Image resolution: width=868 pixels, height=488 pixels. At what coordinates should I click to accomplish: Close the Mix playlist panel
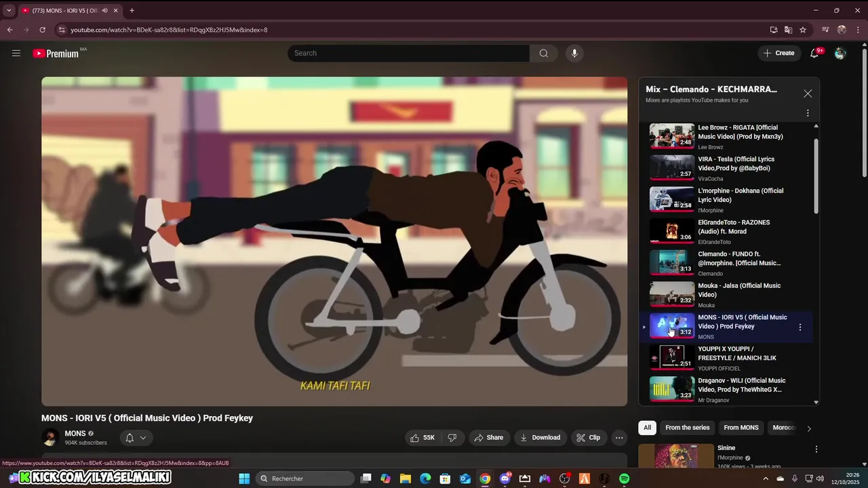(x=808, y=94)
